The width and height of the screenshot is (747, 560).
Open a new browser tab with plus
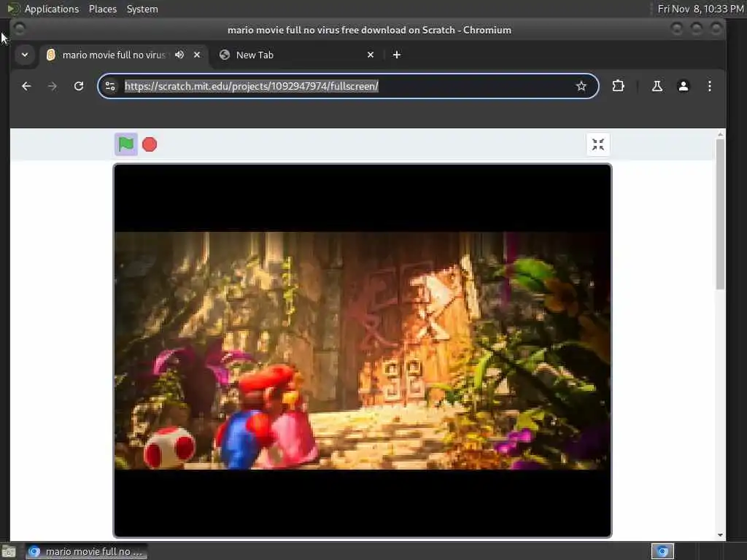coord(396,55)
